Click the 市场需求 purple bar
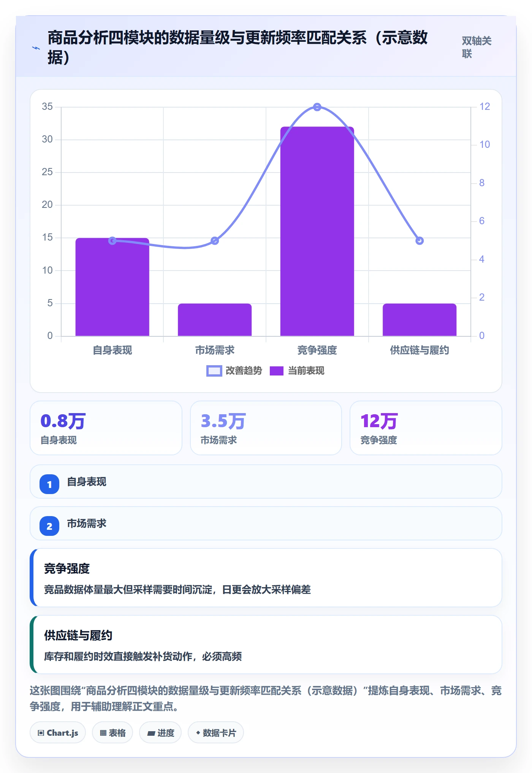 [215, 320]
